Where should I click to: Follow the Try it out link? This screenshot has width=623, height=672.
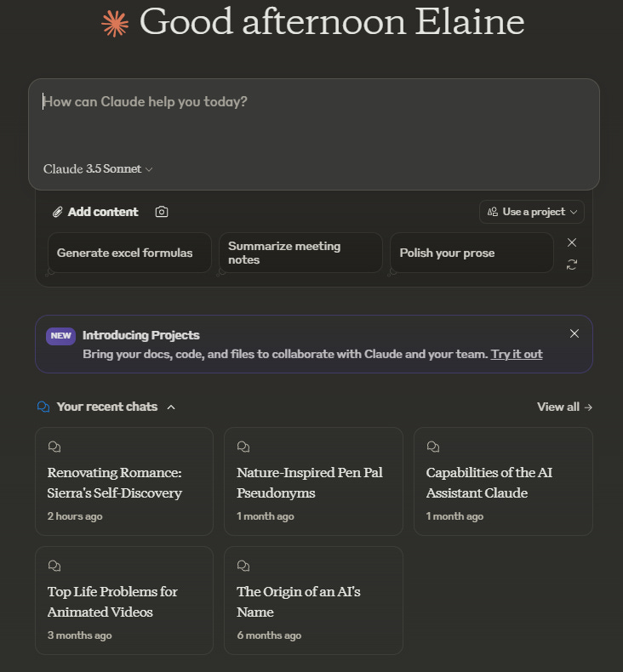[x=517, y=354]
